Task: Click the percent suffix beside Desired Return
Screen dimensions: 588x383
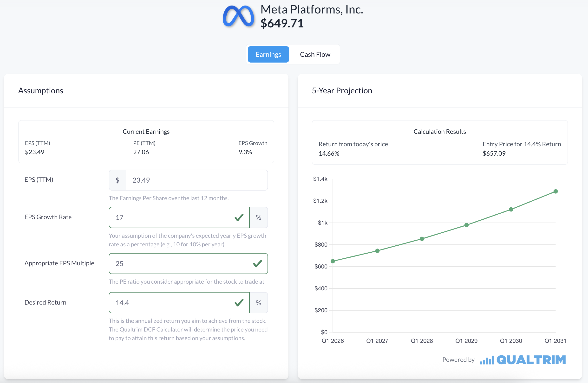Action: 258,303
